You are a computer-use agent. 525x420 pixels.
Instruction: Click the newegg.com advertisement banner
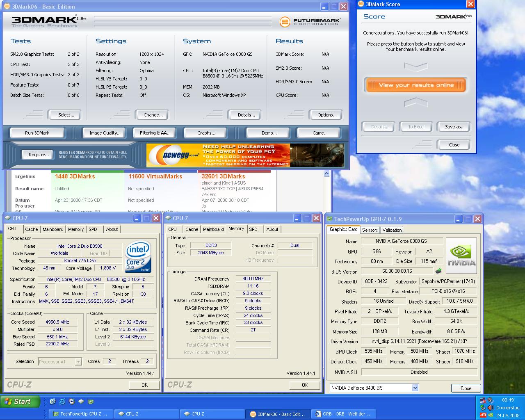(245, 155)
